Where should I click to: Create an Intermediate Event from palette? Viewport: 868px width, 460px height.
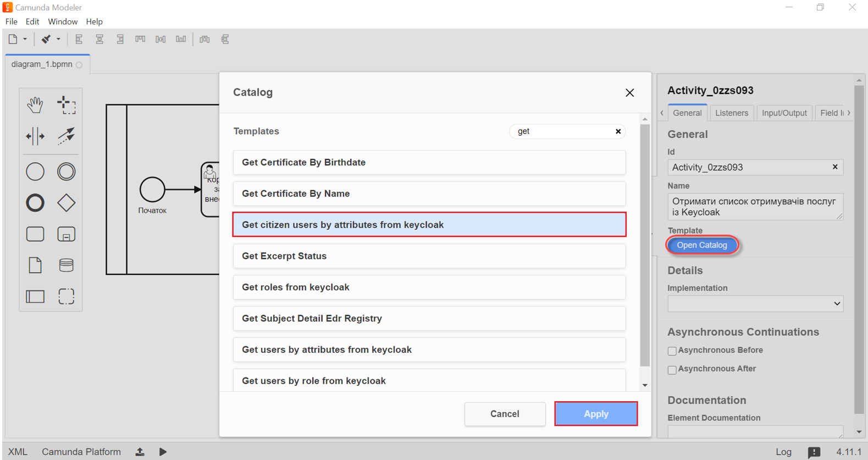coord(67,171)
